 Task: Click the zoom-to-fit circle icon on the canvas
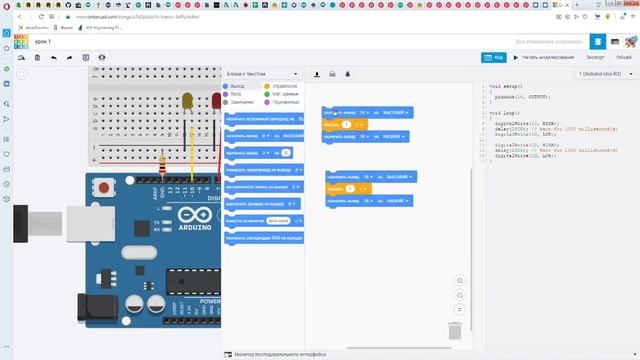click(x=22, y=74)
